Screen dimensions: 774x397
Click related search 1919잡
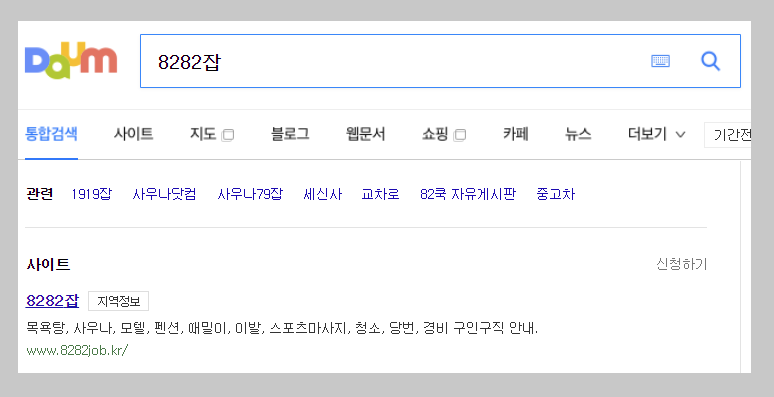(x=91, y=194)
